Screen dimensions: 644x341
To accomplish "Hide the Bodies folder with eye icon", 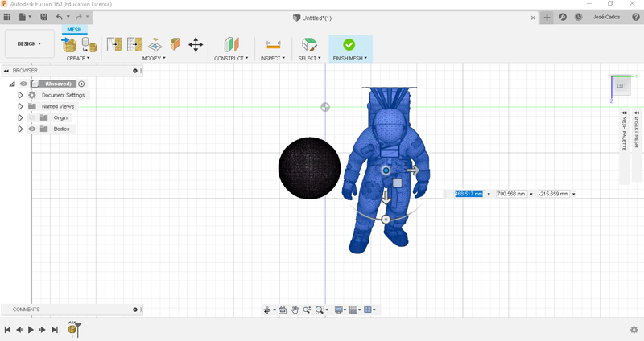I will coord(32,129).
